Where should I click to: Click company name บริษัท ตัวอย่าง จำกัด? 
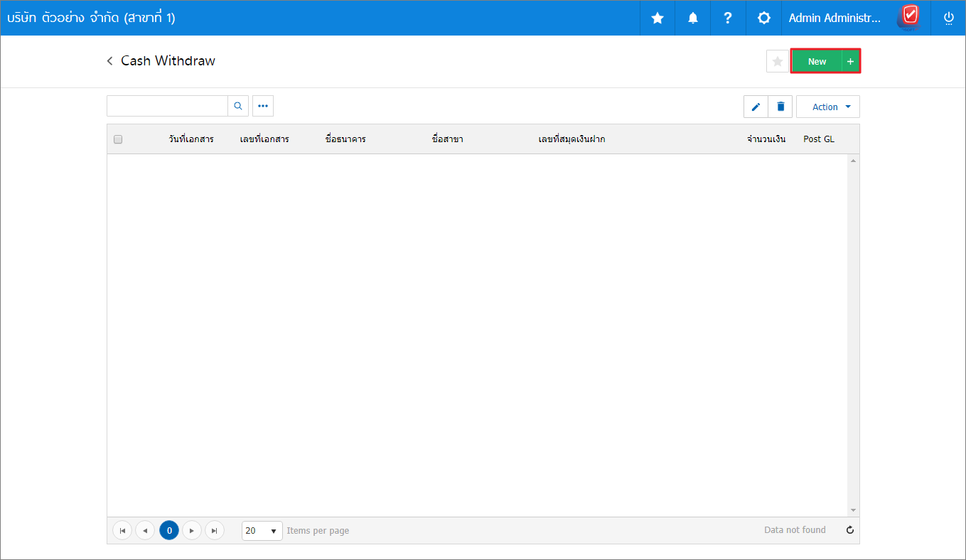(x=91, y=18)
